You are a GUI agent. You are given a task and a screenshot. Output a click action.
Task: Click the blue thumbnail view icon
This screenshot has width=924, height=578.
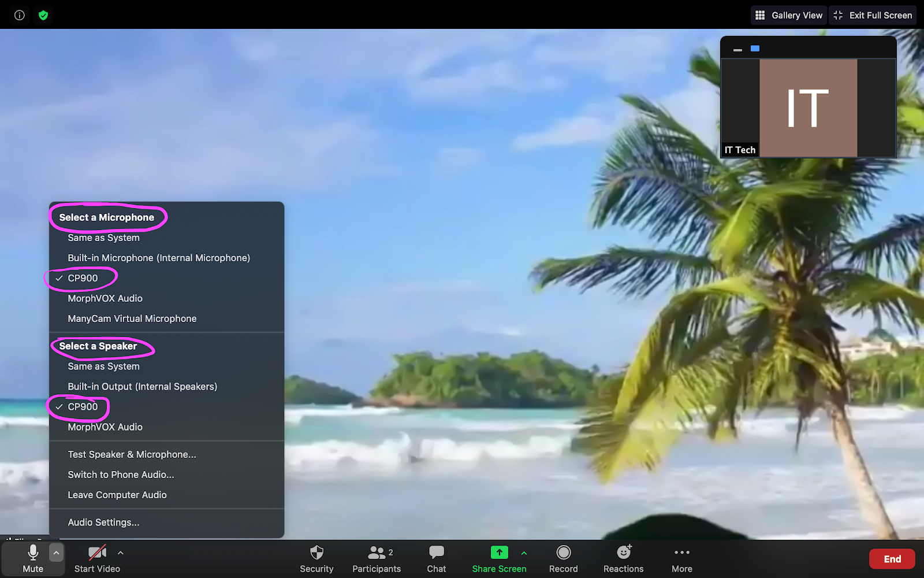[x=755, y=49]
